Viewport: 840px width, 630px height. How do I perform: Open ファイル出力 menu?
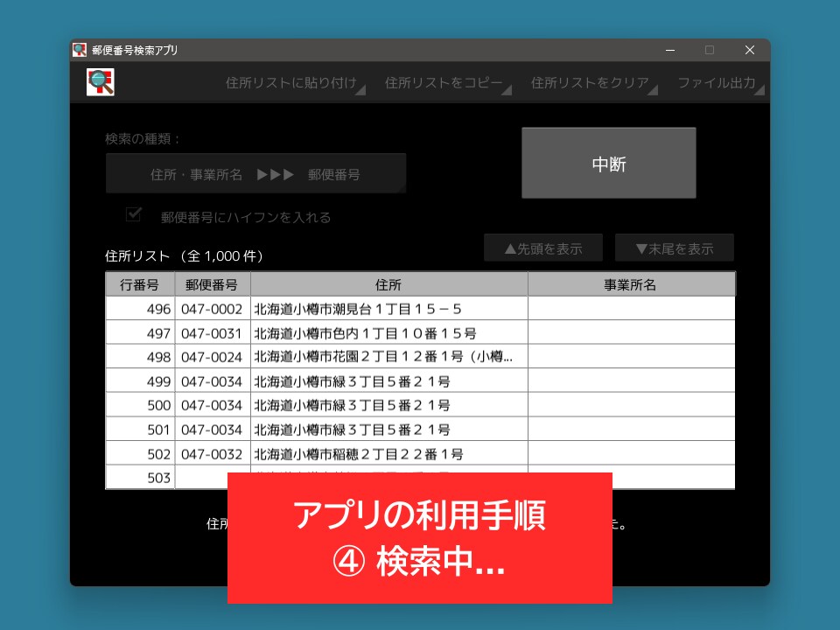(x=720, y=83)
